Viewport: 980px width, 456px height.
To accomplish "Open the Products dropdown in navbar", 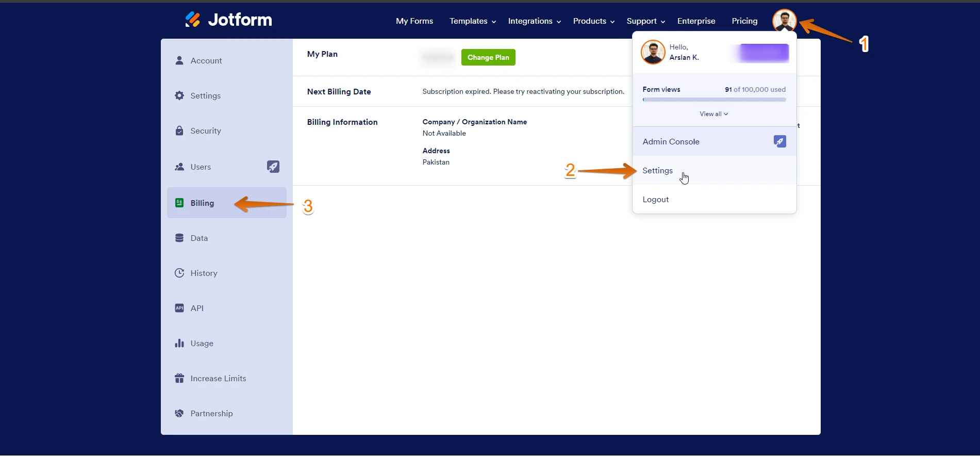I will (593, 21).
